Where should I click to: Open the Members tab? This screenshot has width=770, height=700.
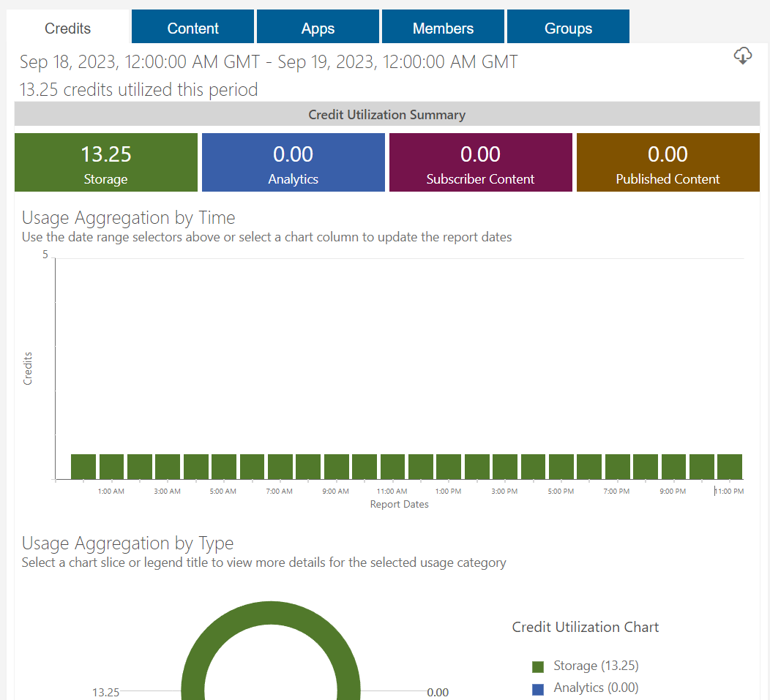pyautogui.click(x=443, y=26)
